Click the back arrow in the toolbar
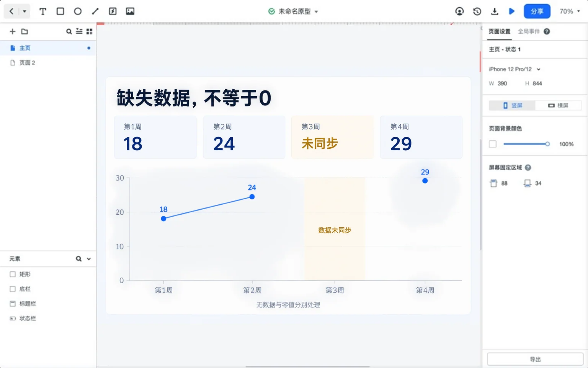 click(x=11, y=11)
